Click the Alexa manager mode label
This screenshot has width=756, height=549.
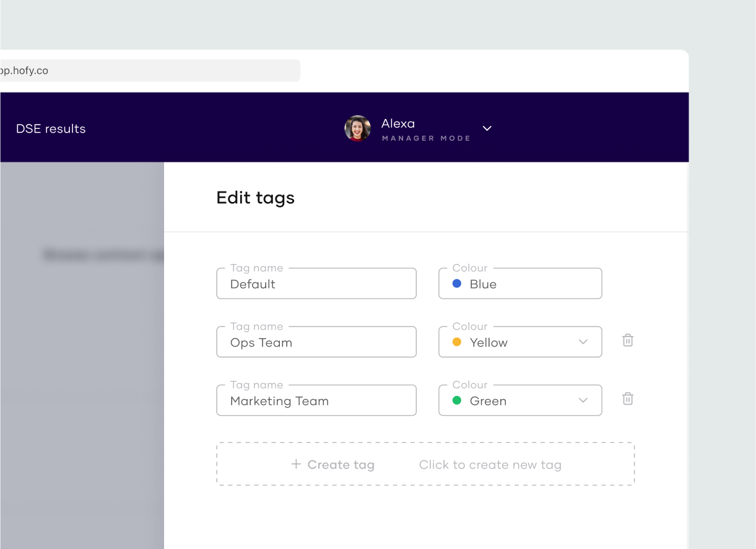click(x=426, y=138)
